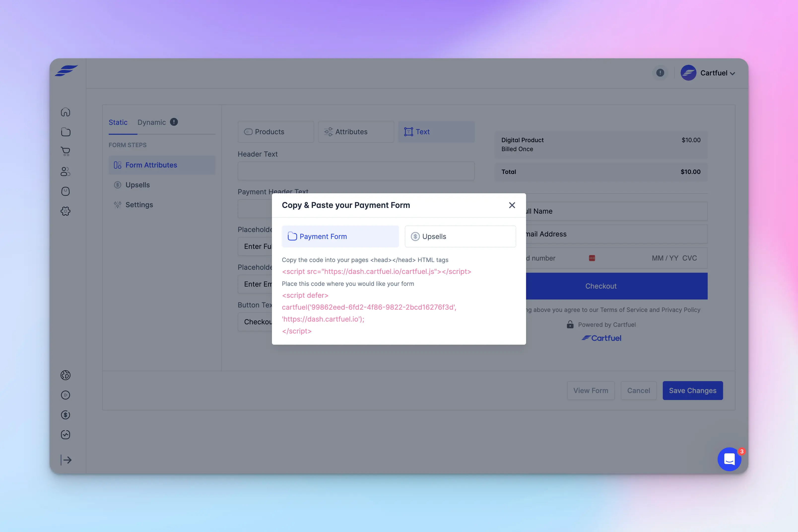Click the Cartfuel logo under Powered by
The image size is (798, 532).
601,338
